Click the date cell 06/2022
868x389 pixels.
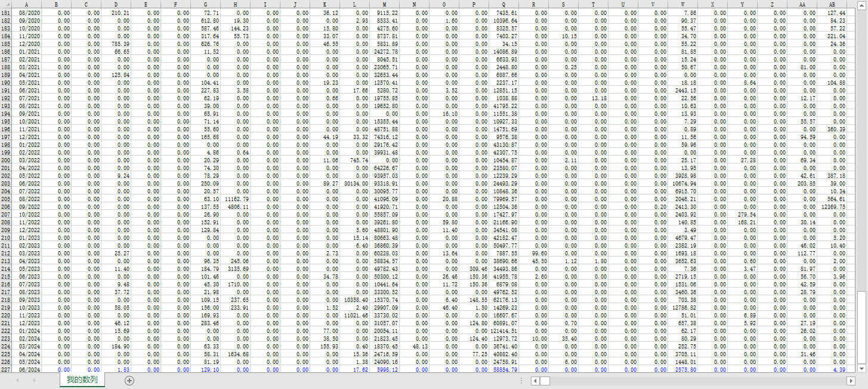point(27,183)
